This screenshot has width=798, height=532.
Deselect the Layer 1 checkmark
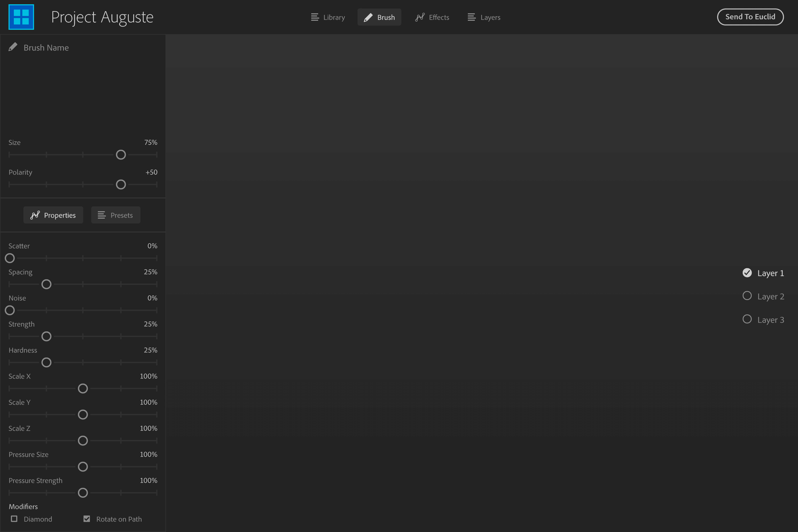747,272
